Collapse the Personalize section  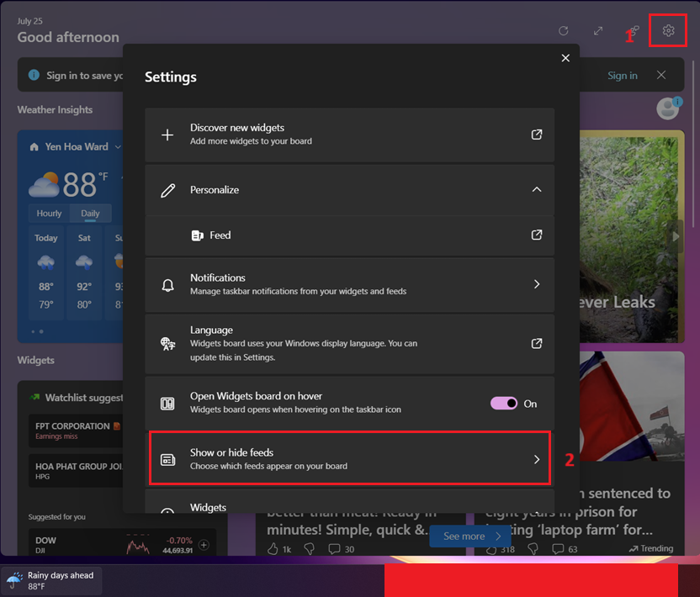click(x=536, y=189)
